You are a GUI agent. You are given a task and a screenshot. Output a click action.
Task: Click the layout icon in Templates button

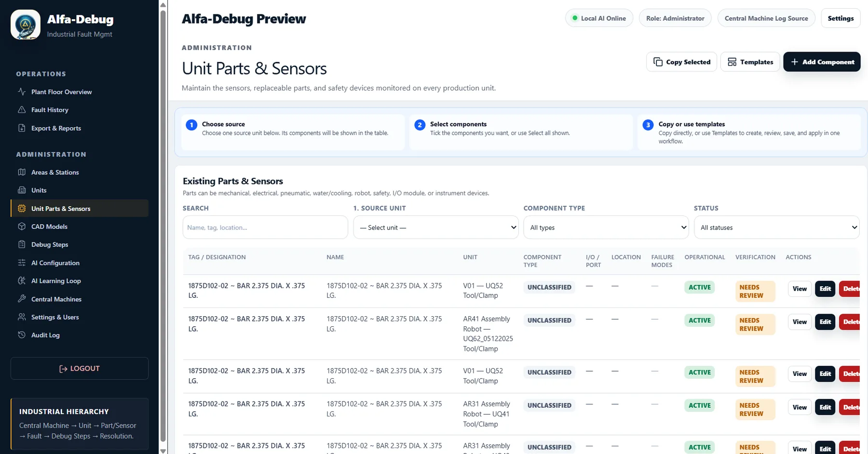click(x=732, y=62)
